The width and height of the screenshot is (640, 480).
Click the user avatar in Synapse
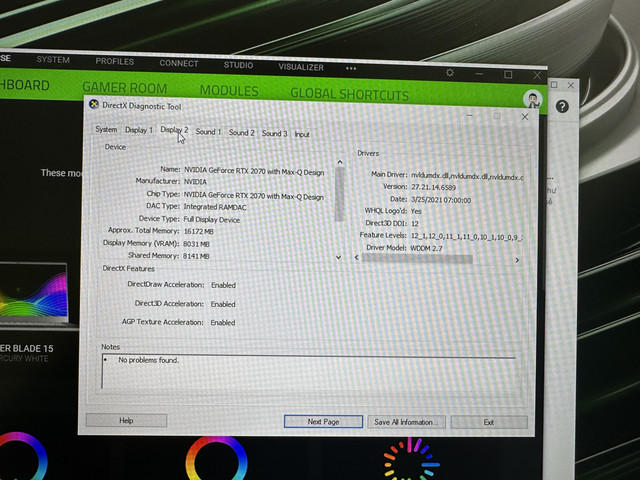pos(533,99)
